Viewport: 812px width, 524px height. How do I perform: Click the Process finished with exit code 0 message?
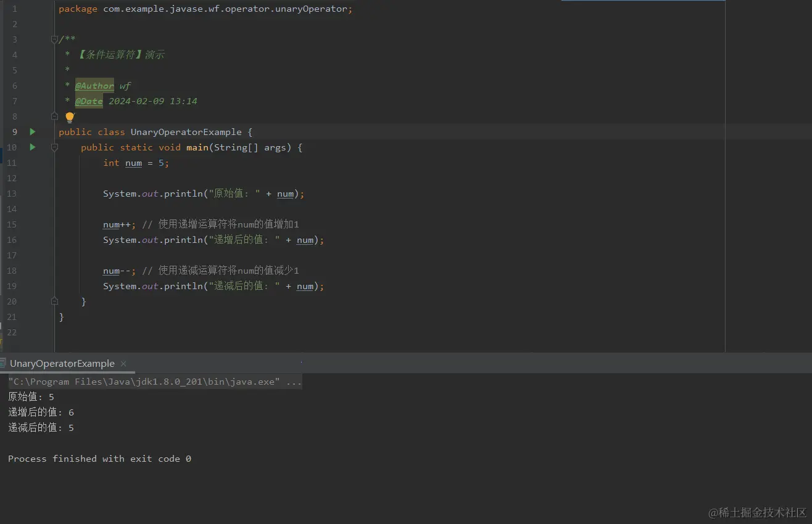pos(99,459)
